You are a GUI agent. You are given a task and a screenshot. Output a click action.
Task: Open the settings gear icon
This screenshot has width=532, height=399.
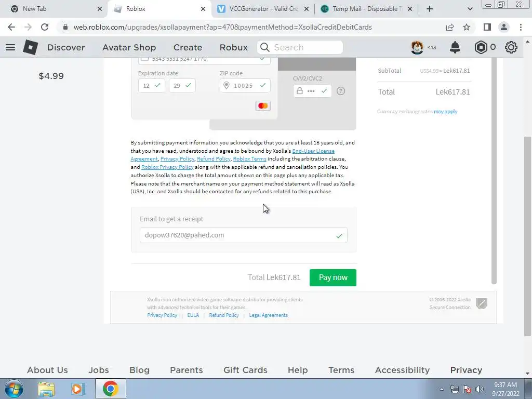[511, 47]
